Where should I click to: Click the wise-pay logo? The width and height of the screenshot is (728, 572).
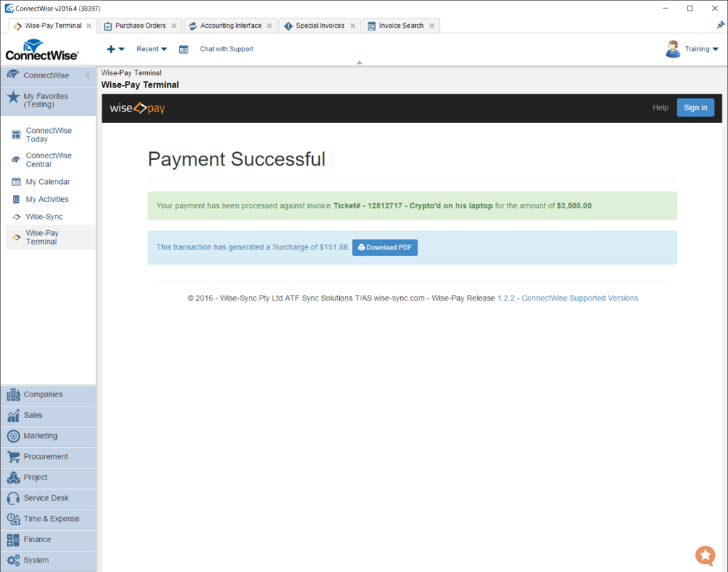(137, 108)
